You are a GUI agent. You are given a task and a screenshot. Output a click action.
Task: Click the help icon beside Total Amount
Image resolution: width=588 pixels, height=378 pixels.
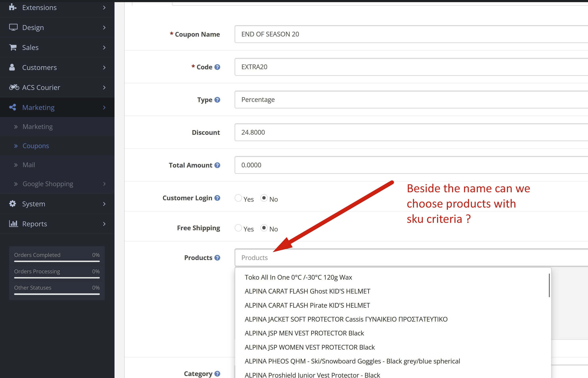217,165
